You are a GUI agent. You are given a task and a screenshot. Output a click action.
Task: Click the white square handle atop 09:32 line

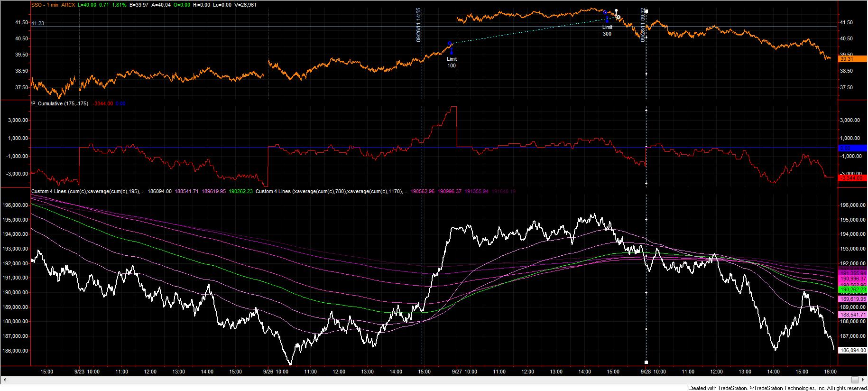pyautogui.click(x=646, y=10)
